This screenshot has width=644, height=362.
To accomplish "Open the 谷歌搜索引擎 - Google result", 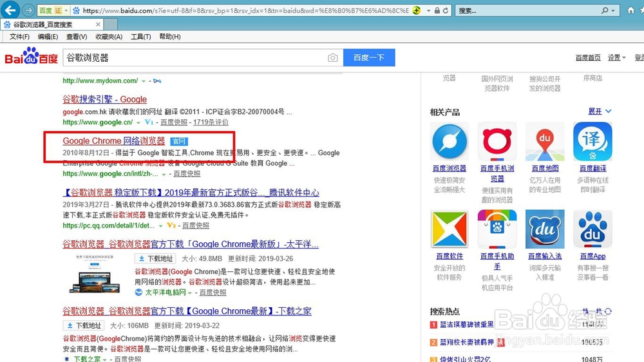I will (105, 99).
